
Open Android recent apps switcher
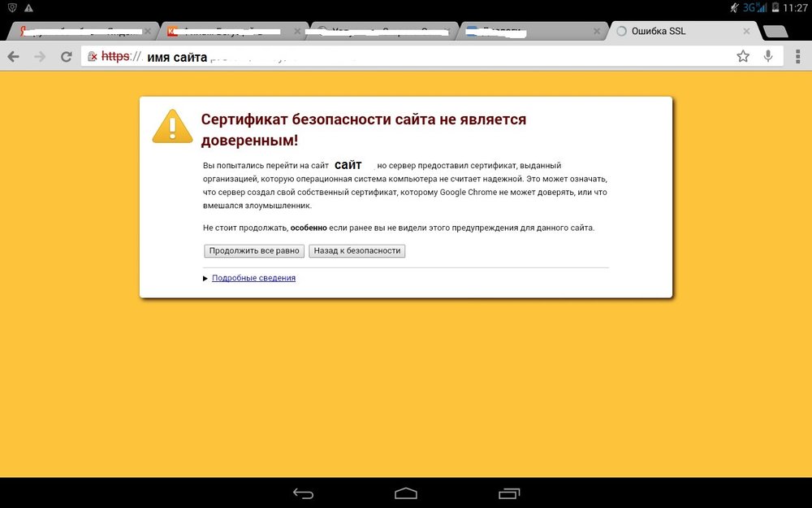509,493
